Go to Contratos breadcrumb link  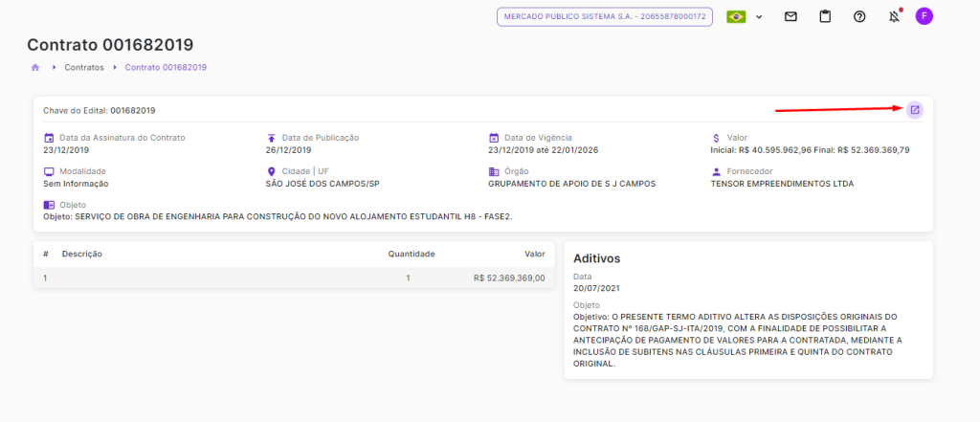click(x=84, y=68)
